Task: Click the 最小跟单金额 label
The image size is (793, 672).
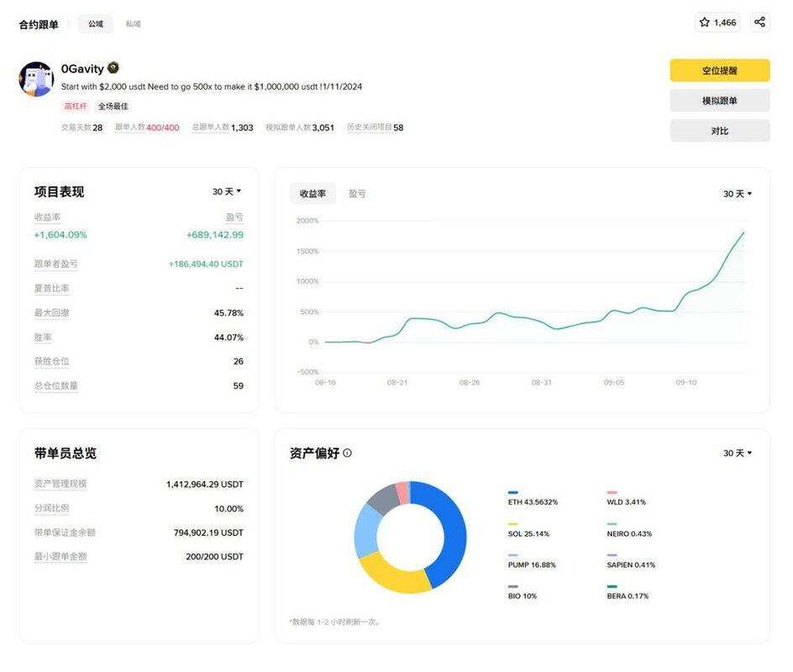Action: [x=60, y=557]
